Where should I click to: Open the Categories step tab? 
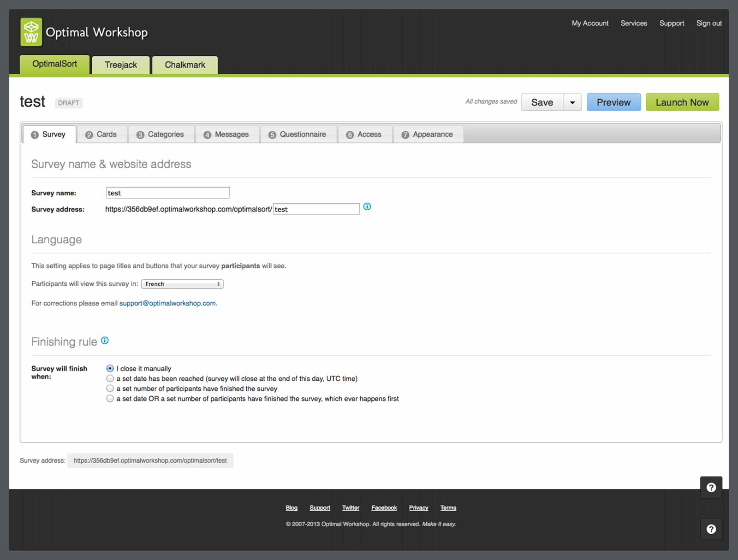pos(161,134)
